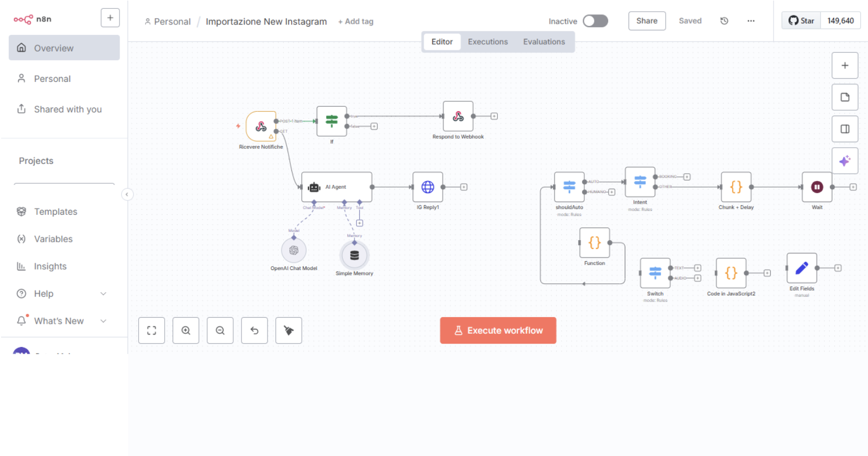Expand the What's New menu
This screenshot has height=456, width=868.
(x=64, y=321)
